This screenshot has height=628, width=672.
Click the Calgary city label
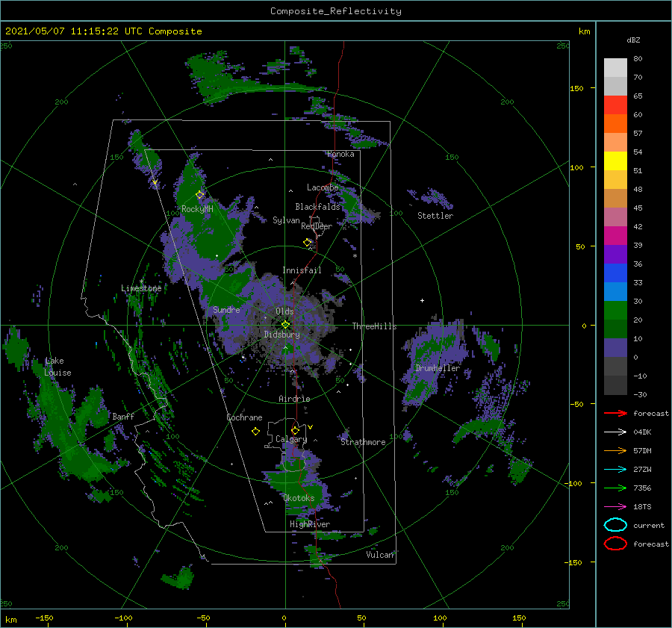[291, 439]
